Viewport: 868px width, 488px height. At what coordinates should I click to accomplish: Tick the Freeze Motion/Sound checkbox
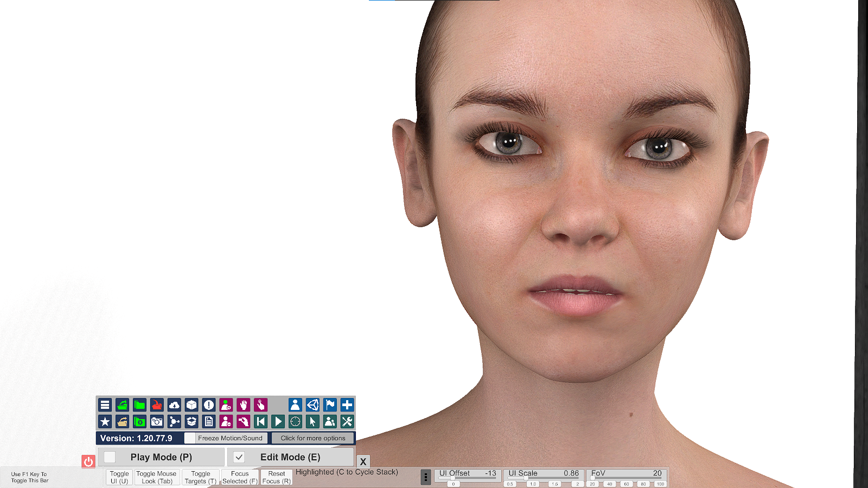(x=190, y=438)
